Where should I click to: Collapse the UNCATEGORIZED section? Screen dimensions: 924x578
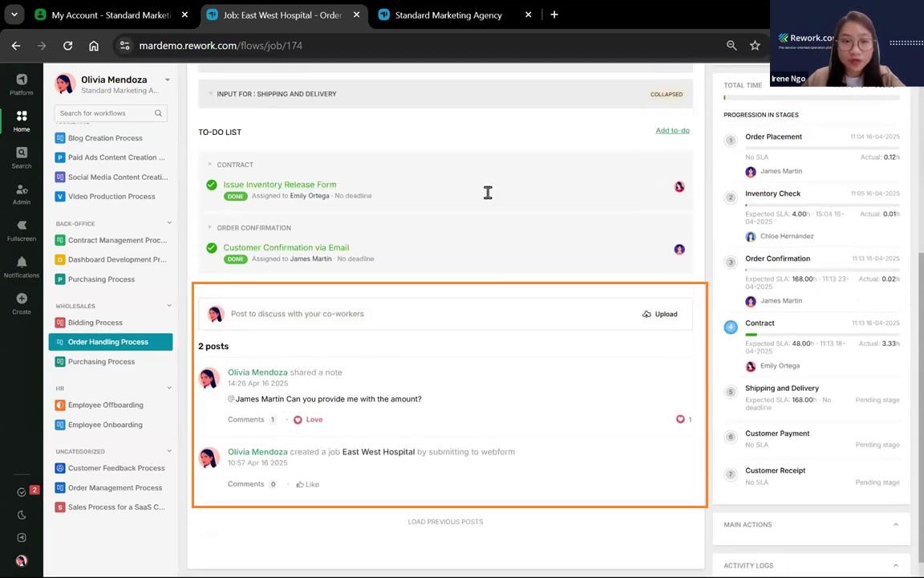(x=169, y=451)
